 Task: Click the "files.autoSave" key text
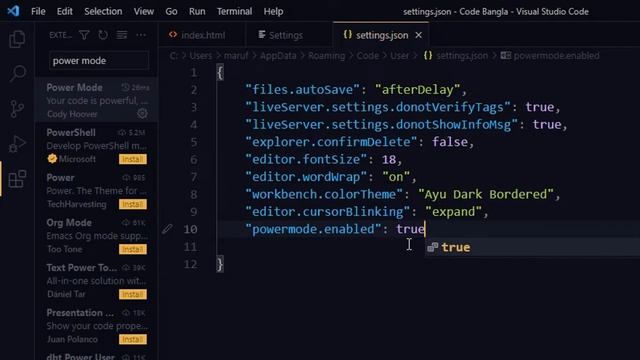(x=302, y=89)
